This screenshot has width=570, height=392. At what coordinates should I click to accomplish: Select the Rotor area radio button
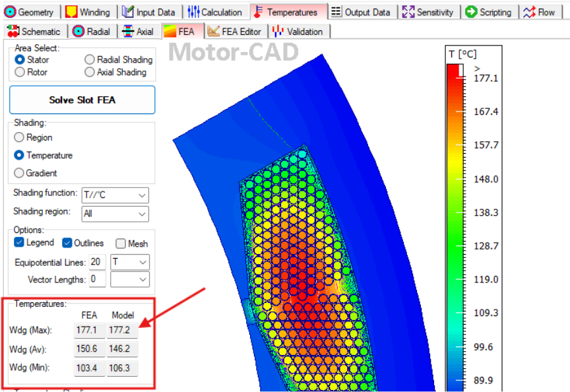pos(20,72)
